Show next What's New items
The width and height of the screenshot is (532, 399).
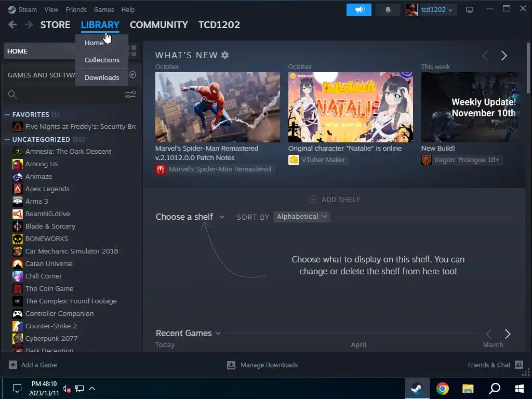(x=504, y=56)
